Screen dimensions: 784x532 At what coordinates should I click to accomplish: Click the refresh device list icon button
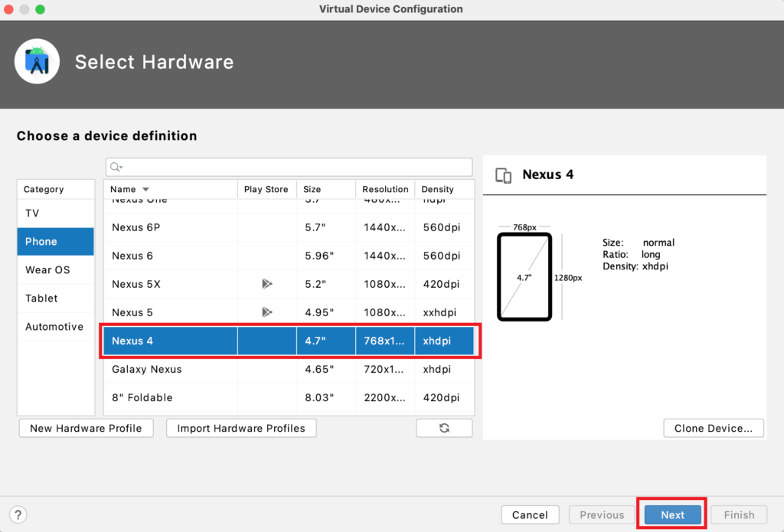coord(444,428)
